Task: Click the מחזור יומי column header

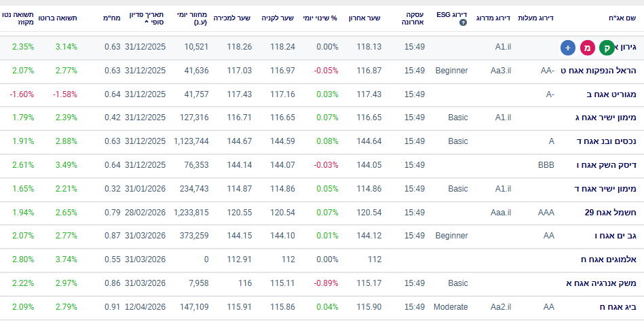Action: pyautogui.click(x=192, y=18)
